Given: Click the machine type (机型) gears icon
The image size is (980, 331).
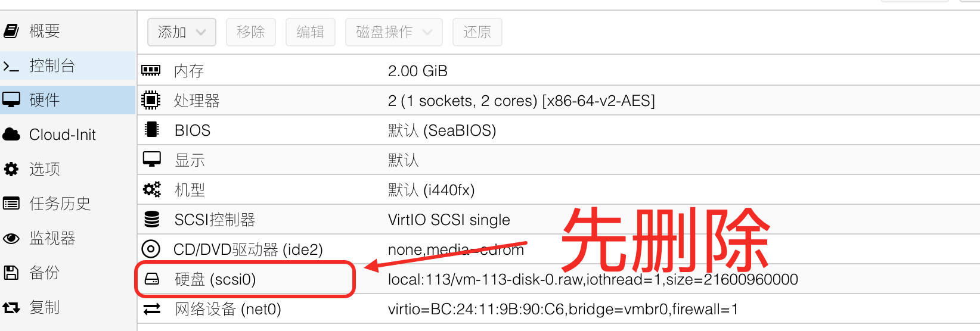Looking at the screenshot, I should click(152, 189).
